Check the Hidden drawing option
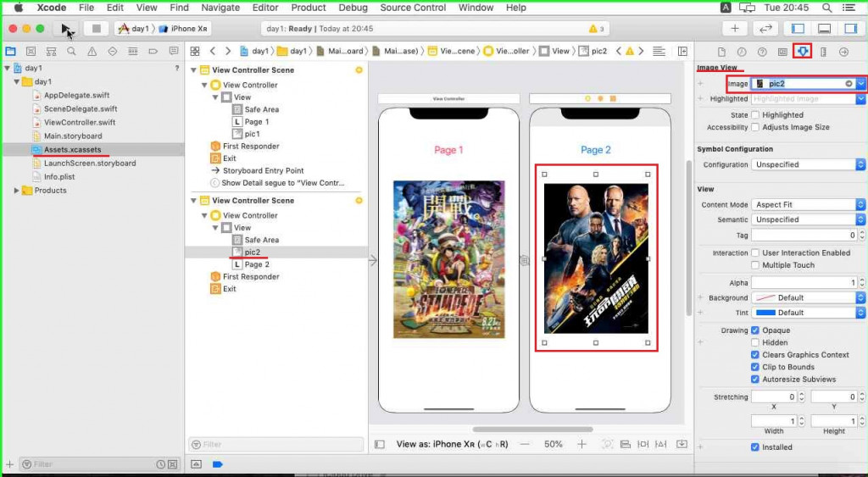The width and height of the screenshot is (868, 477). tap(755, 342)
